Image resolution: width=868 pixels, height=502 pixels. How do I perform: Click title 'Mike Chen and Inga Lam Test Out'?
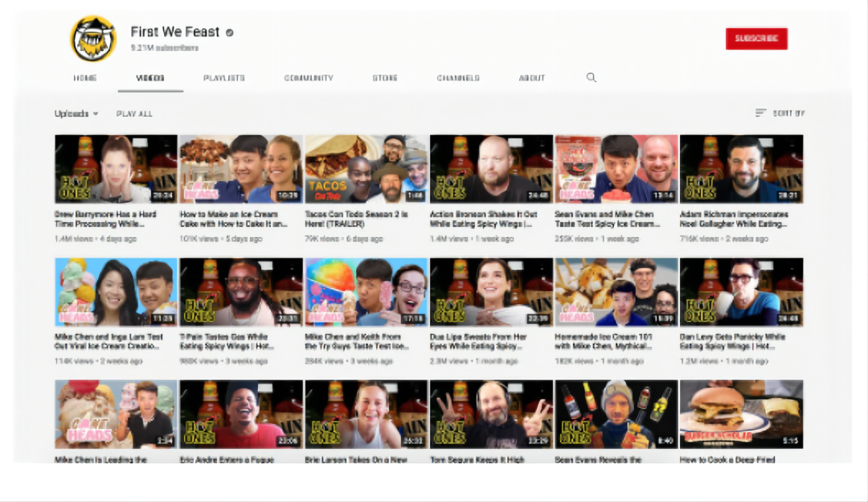tap(108, 341)
